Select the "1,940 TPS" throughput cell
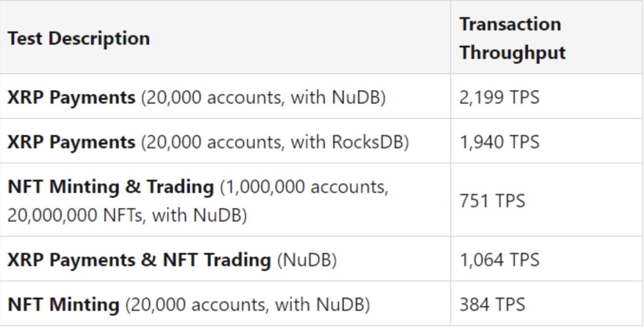The height and width of the screenshot is (328, 644). [499, 142]
